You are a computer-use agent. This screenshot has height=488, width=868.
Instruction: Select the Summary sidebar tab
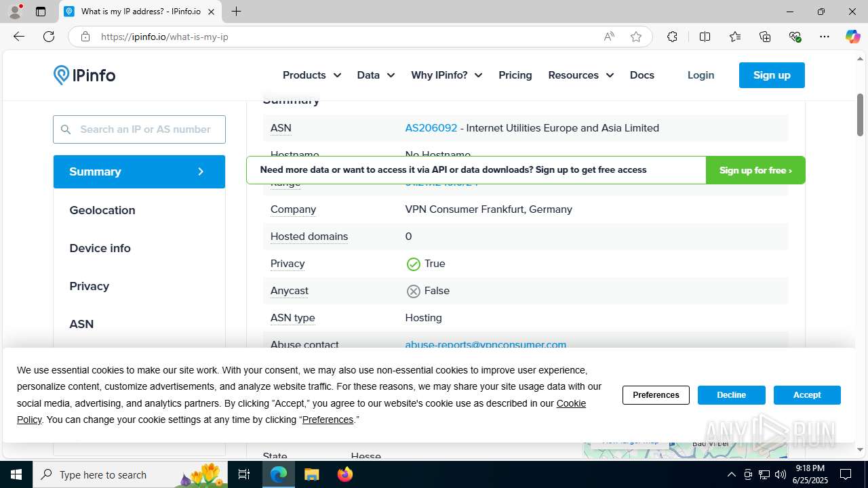pyautogui.click(x=139, y=171)
